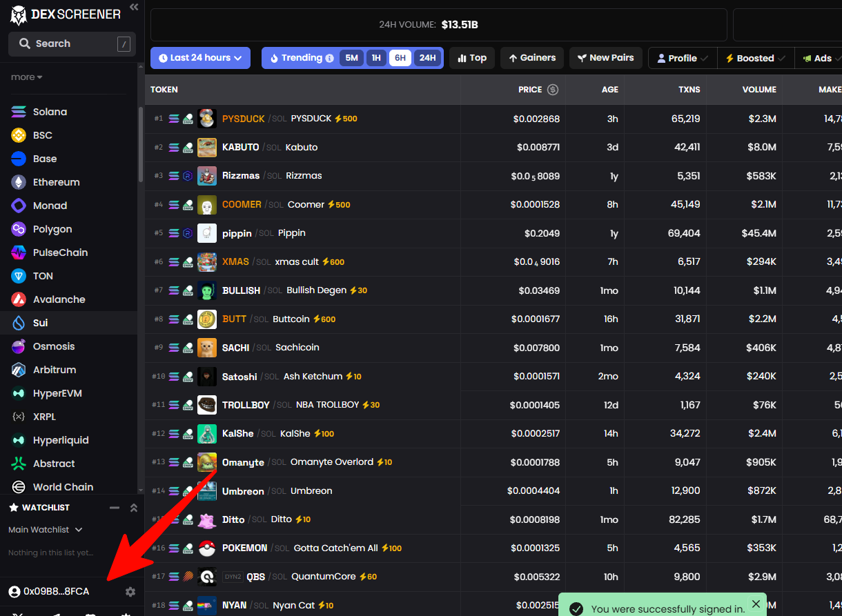Select the Solana chain icon
Screen dimensions: 842x616
pyautogui.click(x=19, y=112)
